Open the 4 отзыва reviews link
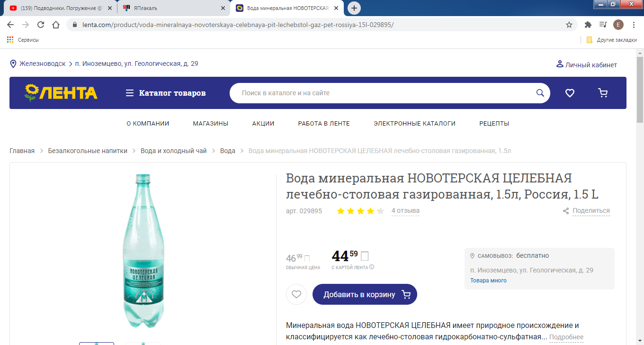The width and height of the screenshot is (644, 345). 405,211
